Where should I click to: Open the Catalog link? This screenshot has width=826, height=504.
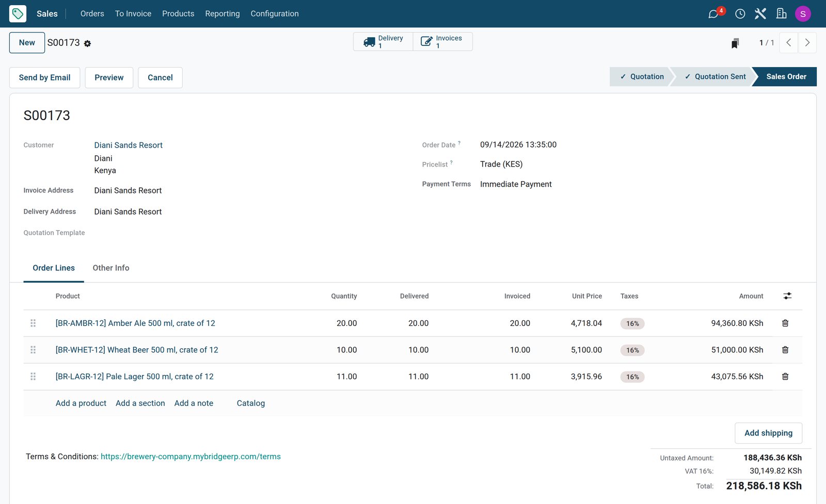click(251, 403)
